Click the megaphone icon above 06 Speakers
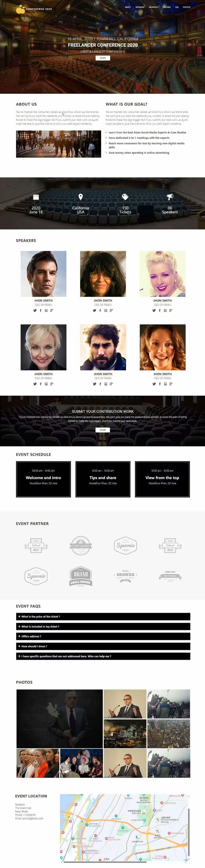Screen dimensions: 205x868 tap(170, 197)
